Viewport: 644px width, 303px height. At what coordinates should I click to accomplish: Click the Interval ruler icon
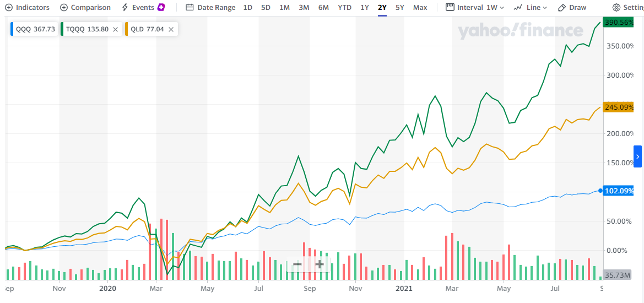pyautogui.click(x=450, y=7)
